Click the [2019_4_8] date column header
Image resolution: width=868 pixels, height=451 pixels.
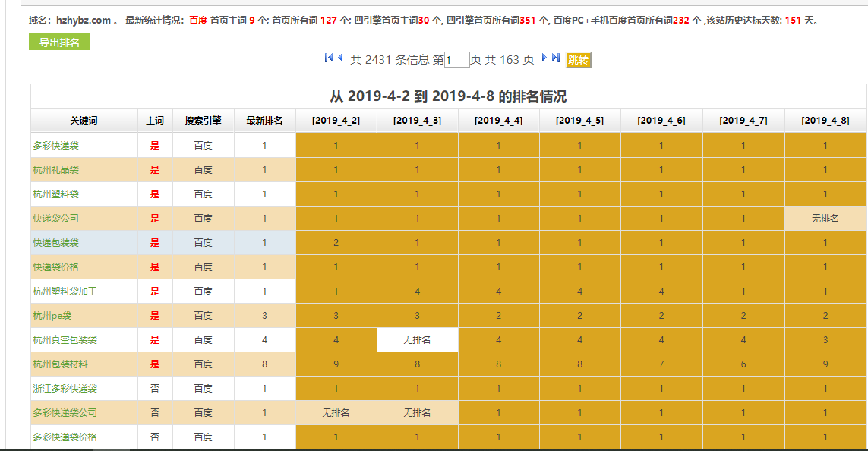click(x=825, y=119)
